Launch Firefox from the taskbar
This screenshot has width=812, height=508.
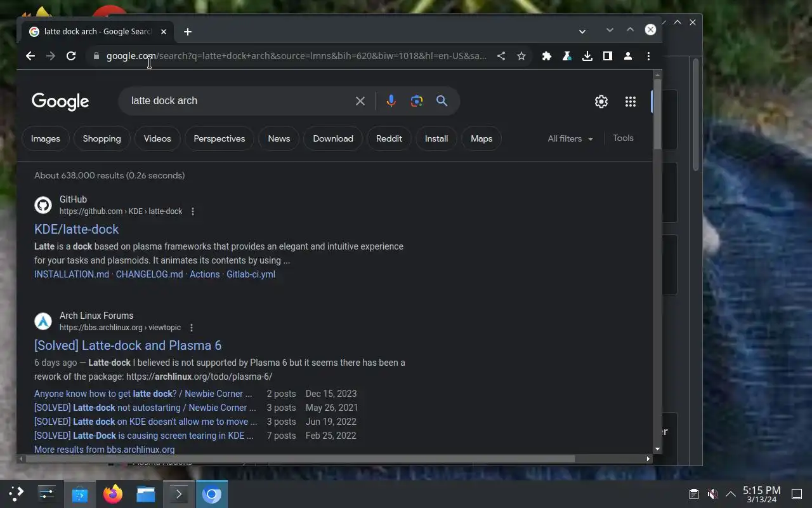coord(113,493)
